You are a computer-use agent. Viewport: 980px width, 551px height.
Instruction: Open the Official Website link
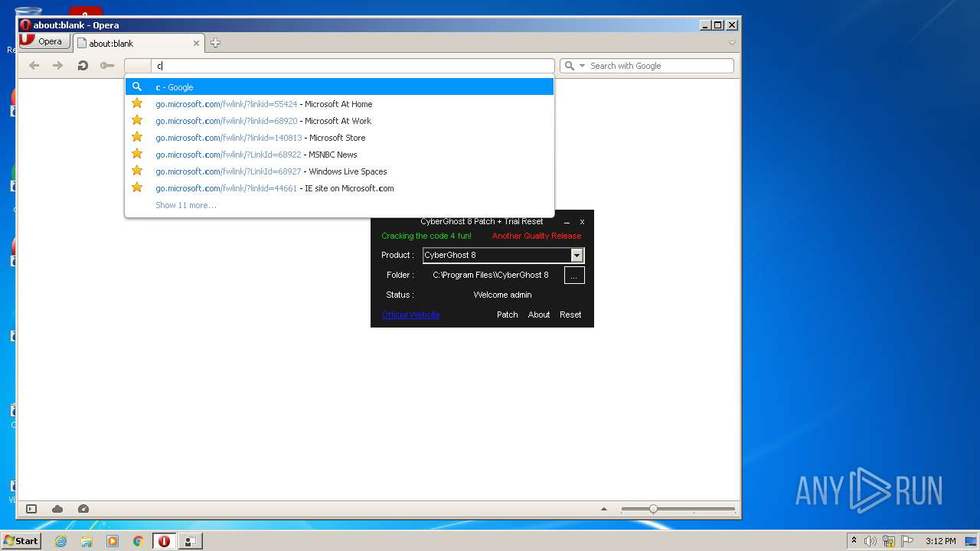[x=410, y=315]
